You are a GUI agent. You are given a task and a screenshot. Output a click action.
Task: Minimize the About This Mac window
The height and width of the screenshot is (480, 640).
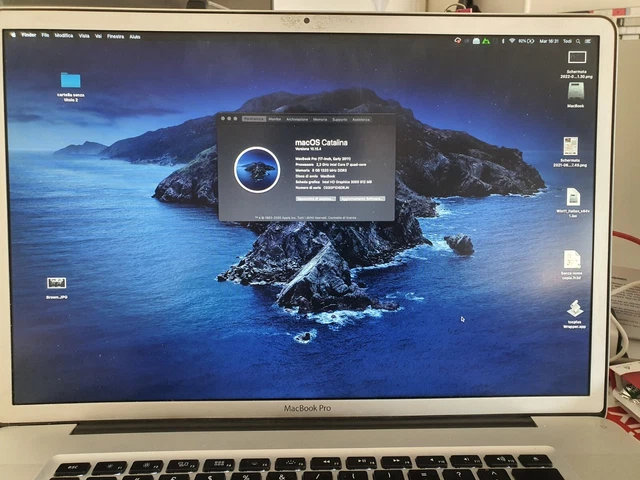229,118
